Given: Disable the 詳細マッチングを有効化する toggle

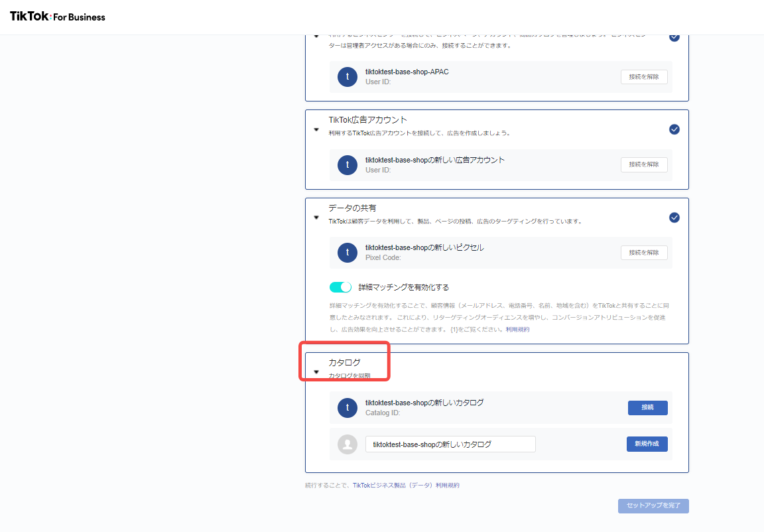Looking at the screenshot, I should click(x=340, y=287).
